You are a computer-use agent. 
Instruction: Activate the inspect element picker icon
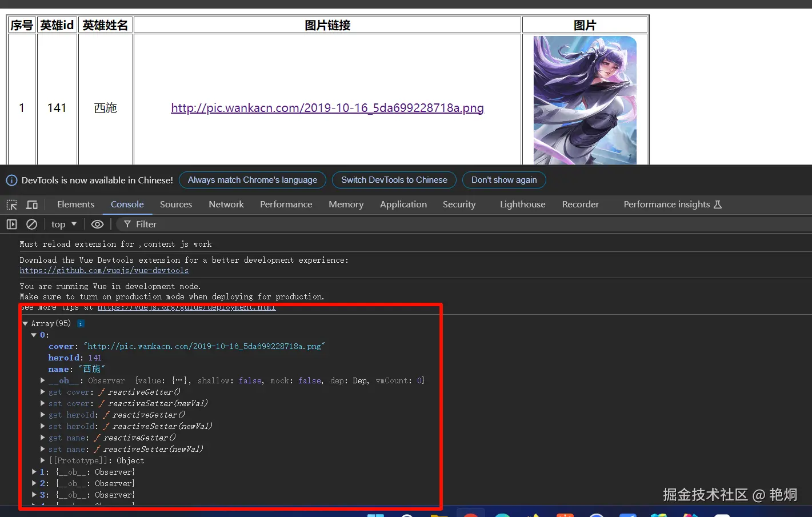tap(11, 205)
